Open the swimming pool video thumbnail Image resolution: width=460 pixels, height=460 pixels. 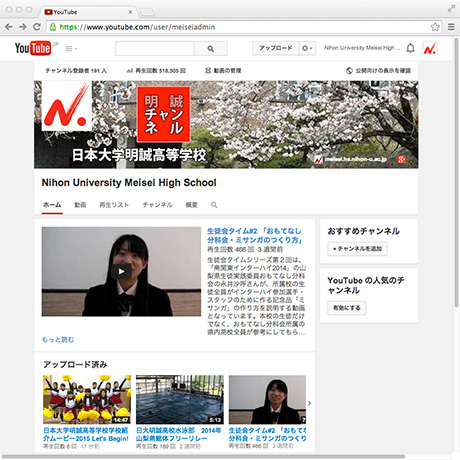(180, 399)
